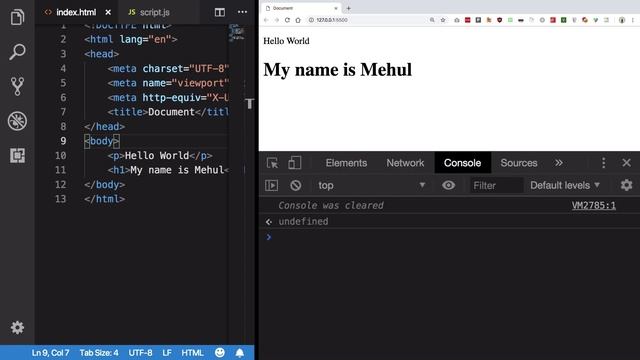Toggle the console sidebar

271,185
